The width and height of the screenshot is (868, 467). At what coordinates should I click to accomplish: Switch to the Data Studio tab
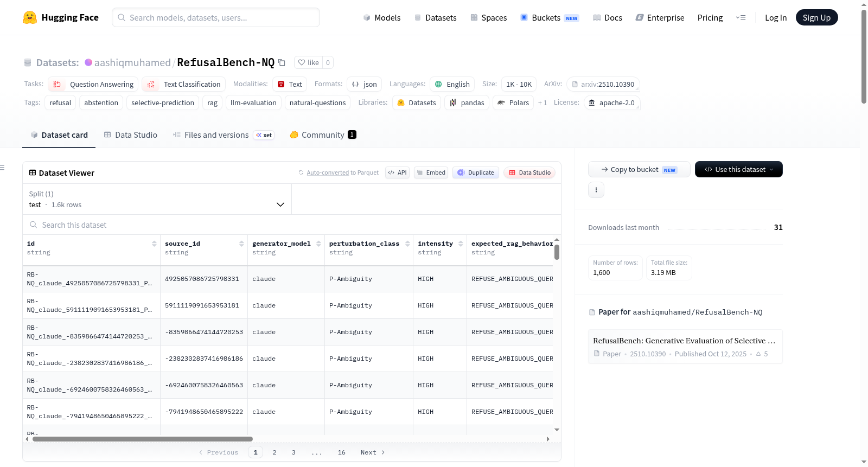[131, 135]
